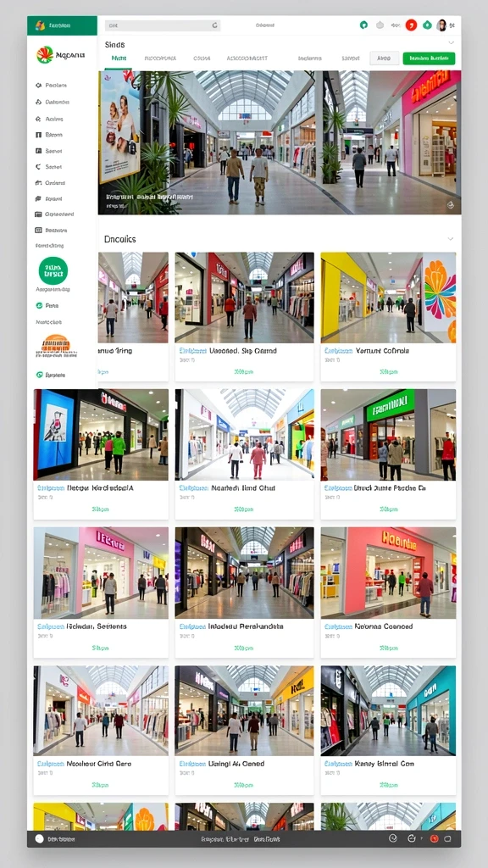Viewport: 488px width, 868px height.
Task: Collapse the Sinds section using its chevron
Action: tap(451, 43)
